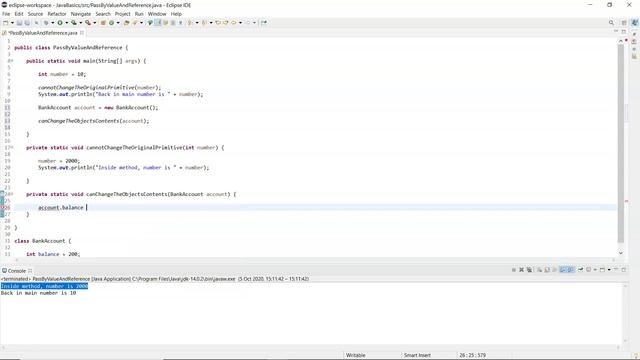This screenshot has height=360, width=640.
Task: Select the PassByValueAndReference.java editor tab
Action: (x=42, y=33)
